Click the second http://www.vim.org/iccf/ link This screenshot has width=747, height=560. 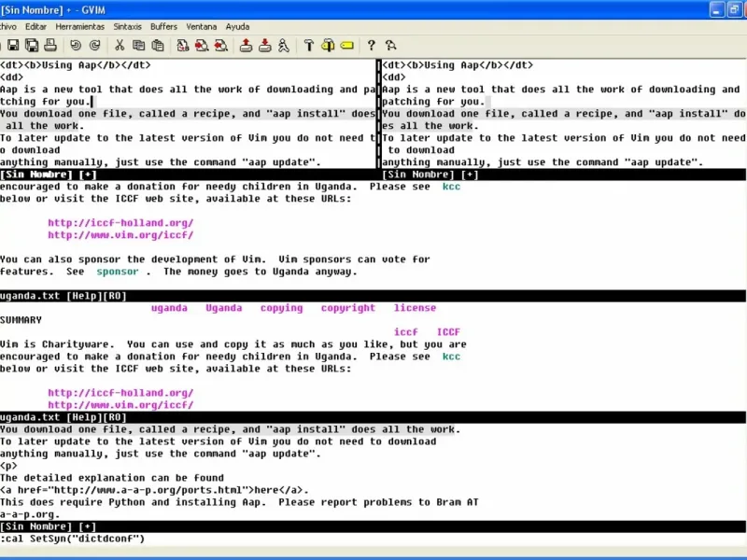(120, 405)
